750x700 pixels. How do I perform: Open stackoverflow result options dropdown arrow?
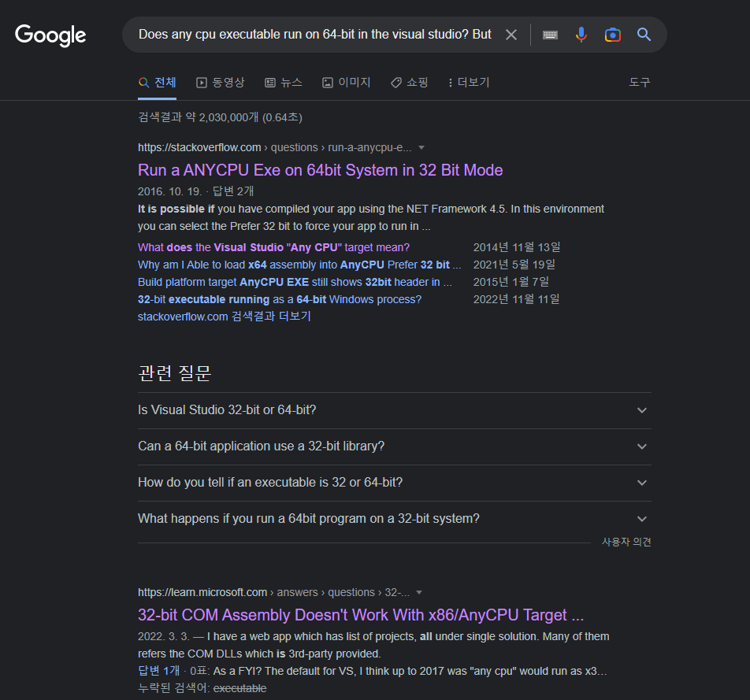tap(421, 147)
